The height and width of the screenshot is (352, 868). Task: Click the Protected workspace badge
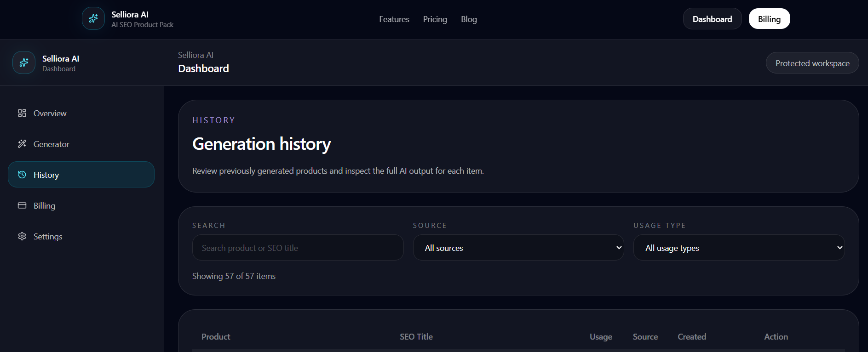(812, 63)
